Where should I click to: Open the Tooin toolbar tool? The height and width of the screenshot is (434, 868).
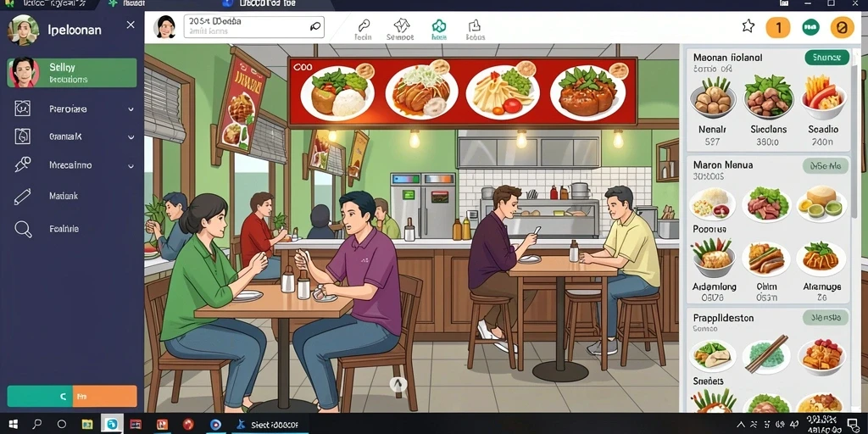click(363, 31)
